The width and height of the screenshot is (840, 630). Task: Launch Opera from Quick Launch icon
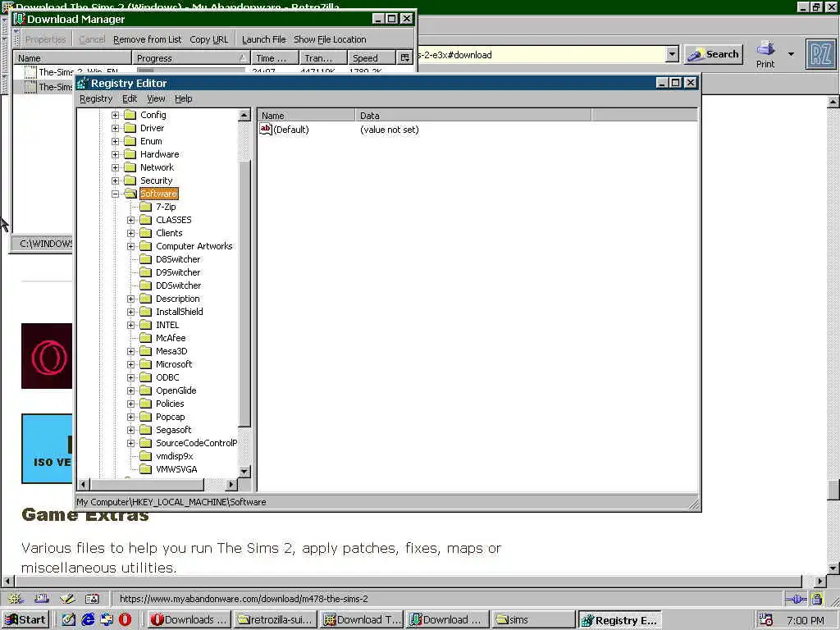tap(125, 620)
